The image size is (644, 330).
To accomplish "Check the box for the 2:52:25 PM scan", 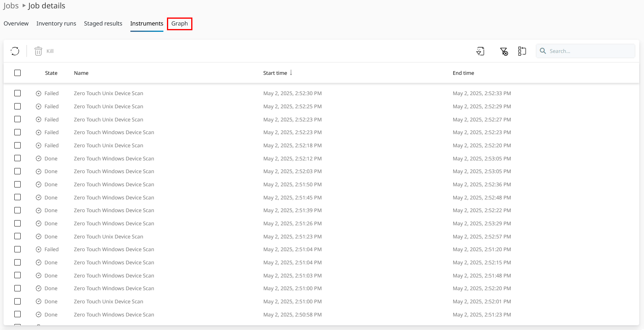I will pos(17,106).
